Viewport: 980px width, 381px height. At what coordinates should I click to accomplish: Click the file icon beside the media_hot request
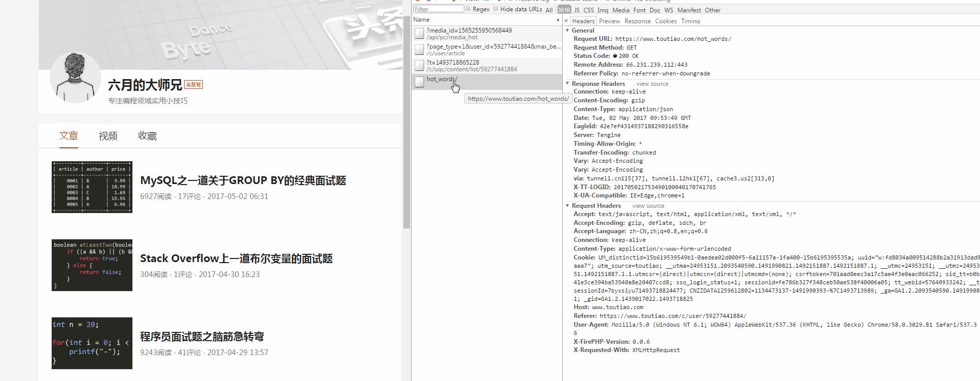coord(419,34)
